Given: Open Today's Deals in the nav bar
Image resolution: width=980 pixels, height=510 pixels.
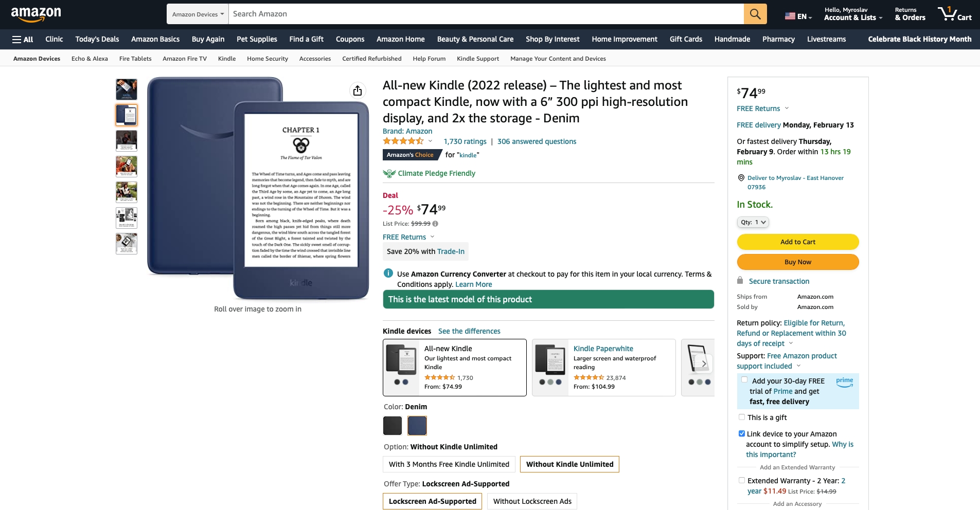Looking at the screenshot, I should (97, 39).
